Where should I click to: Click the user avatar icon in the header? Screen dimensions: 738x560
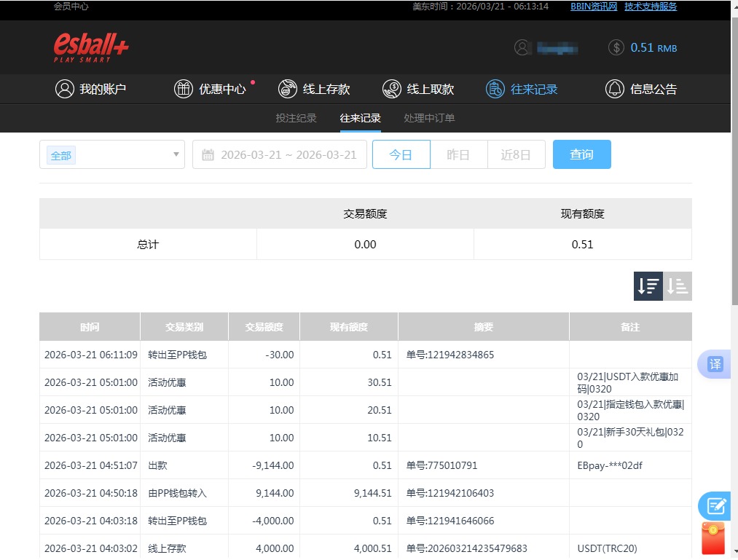point(522,47)
